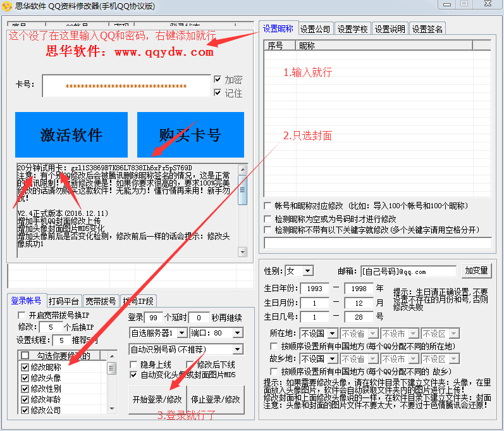
Task: Switch to the 设置学校 tab
Action: 353,29
